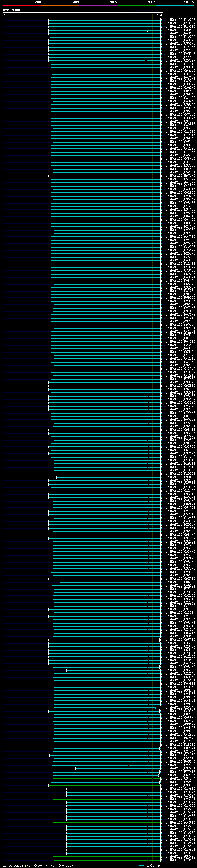
Task: Select label UniRef100_Q106Y8
Action: [180, 850]
